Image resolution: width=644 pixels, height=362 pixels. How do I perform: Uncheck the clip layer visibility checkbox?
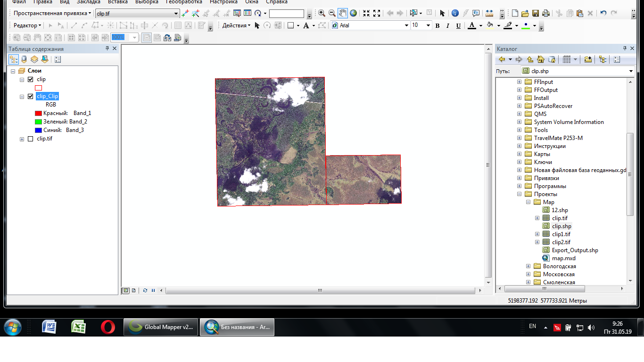31,80
